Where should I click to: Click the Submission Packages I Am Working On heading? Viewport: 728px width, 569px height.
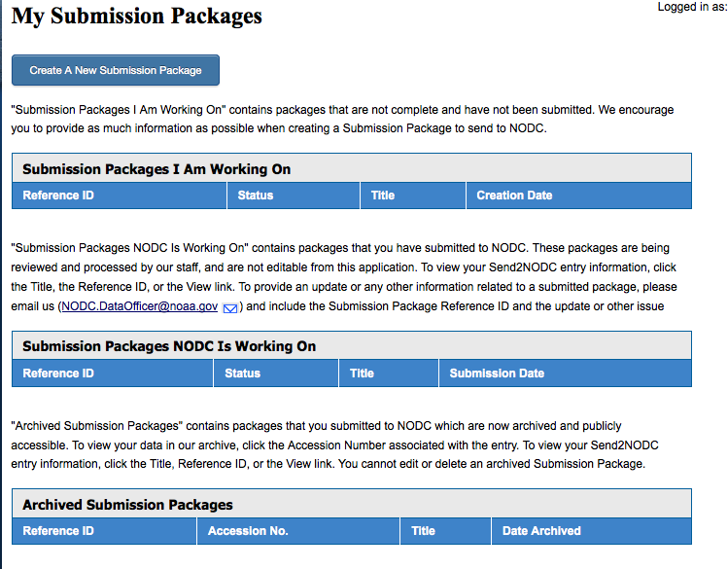156,169
